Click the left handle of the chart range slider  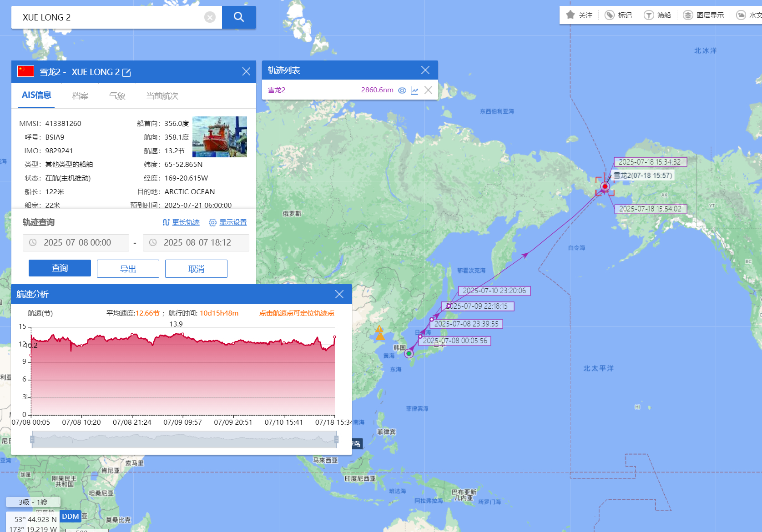click(32, 439)
